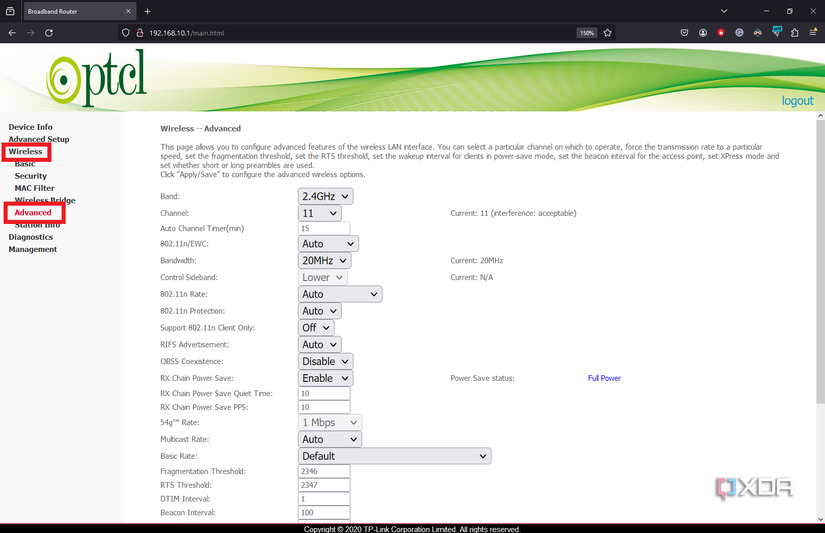Open the list all tabs chevron
The width and height of the screenshot is (825, 533).
[724, 11]
